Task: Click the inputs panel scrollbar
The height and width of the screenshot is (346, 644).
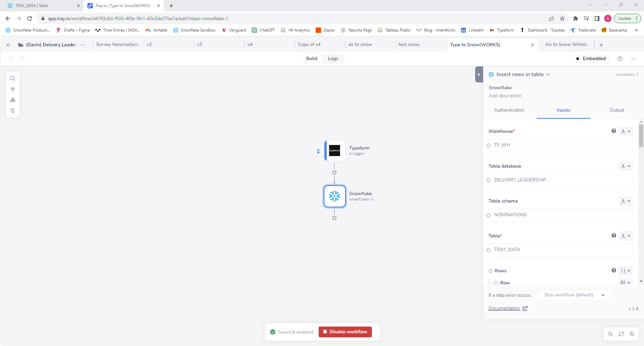Action: point(641,136)
